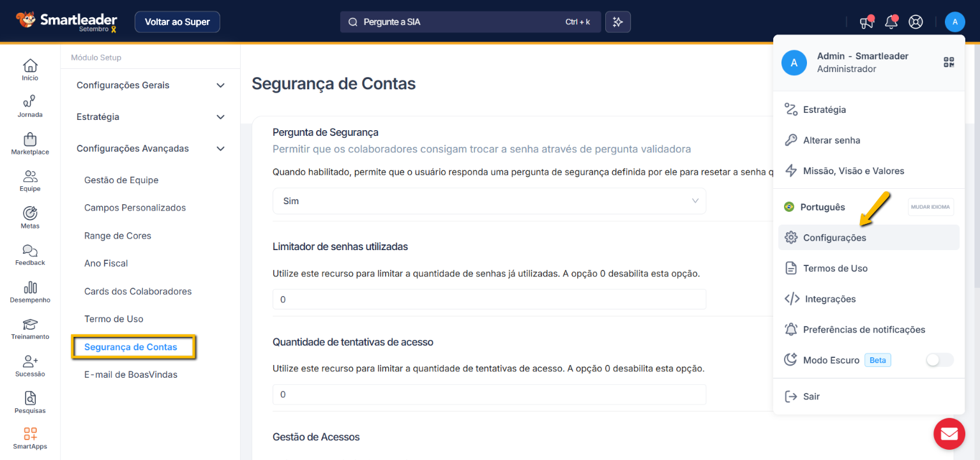The height and width of the screenshot is (460, 980).
Task: Toggle Modo Escuro dark mode switch
Action: (x=939, y=360)
